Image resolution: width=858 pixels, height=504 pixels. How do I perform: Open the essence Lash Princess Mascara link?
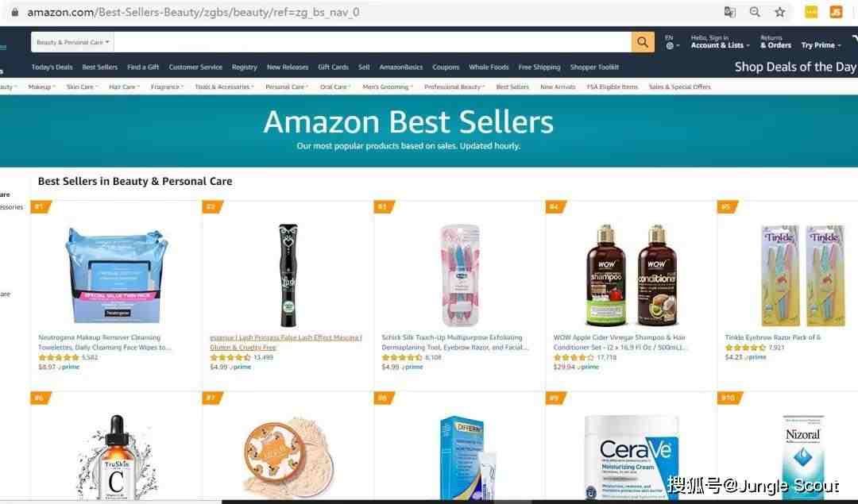pos(286,342)
